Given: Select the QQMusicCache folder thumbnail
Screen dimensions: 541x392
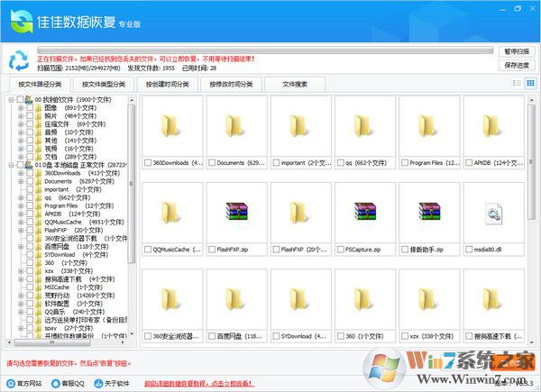Looking at the screenshot, I should pos(171,213).
